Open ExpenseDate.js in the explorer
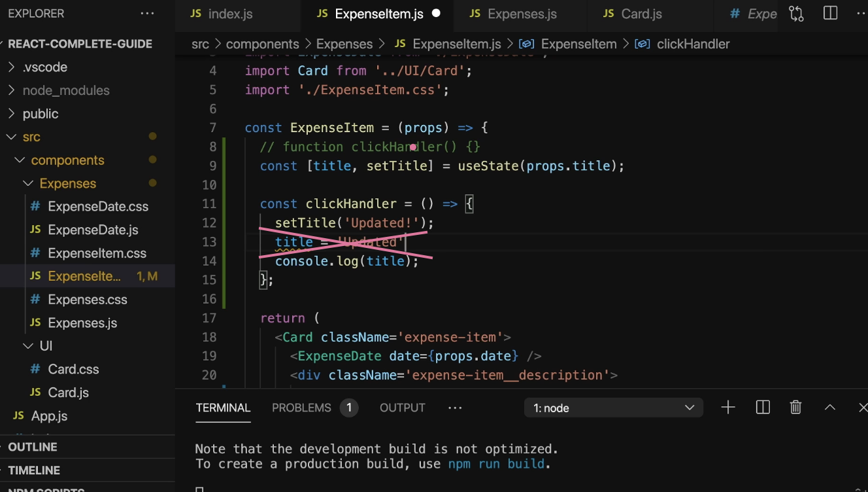This screenshot has width=868, height=492. (93, 230)
